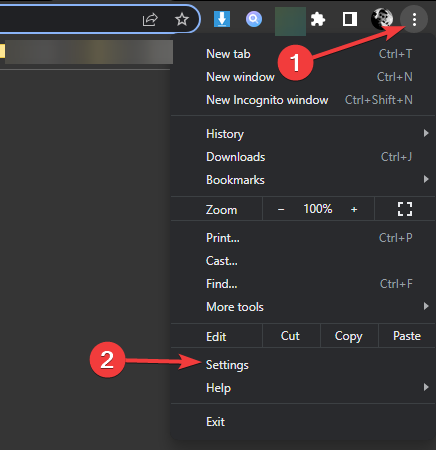Open the side panel icon
The width and height of the screenshot is (436, 450).
pyautogui.click(x=350, y=19)
